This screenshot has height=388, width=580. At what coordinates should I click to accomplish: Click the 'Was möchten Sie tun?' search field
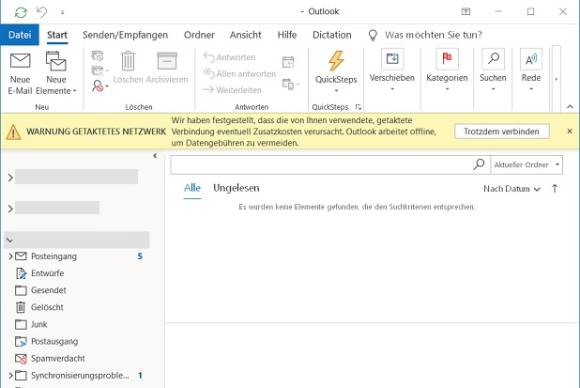(433, 35)
